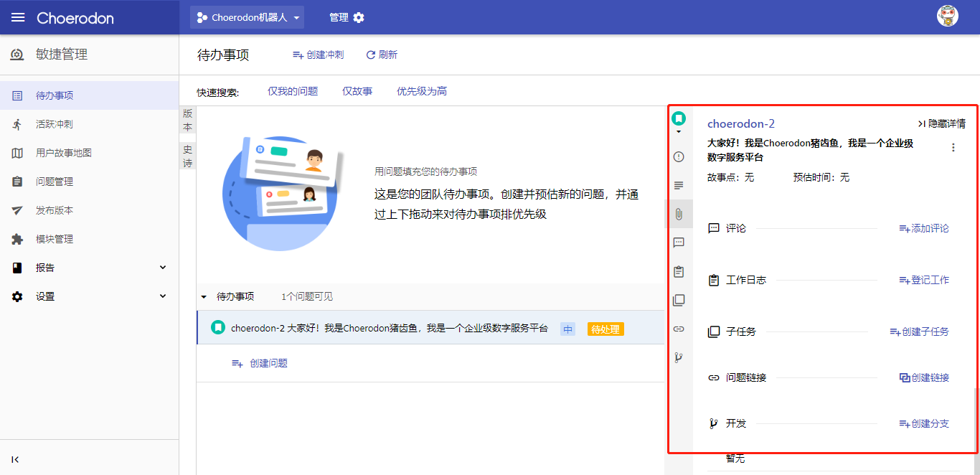Click the 创建冲刺 button
Viewport: 980px width, 475px height.
click(x=318, y=55)
